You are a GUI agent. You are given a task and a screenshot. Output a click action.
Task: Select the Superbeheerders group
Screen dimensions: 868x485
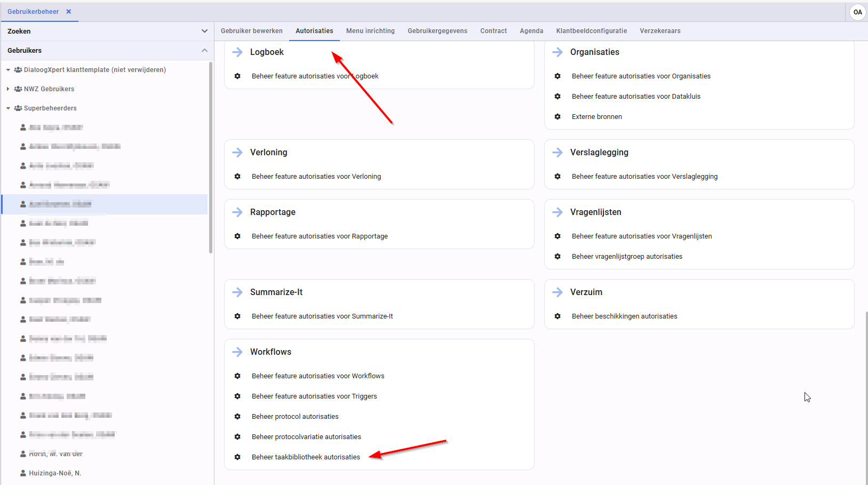(x=50, y=108)
